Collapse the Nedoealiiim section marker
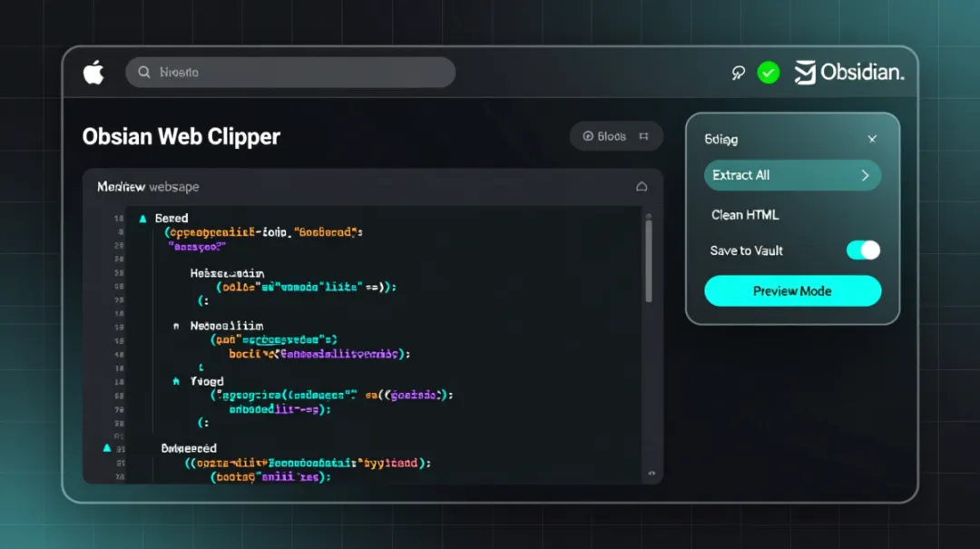 click(x=176, y=326)
